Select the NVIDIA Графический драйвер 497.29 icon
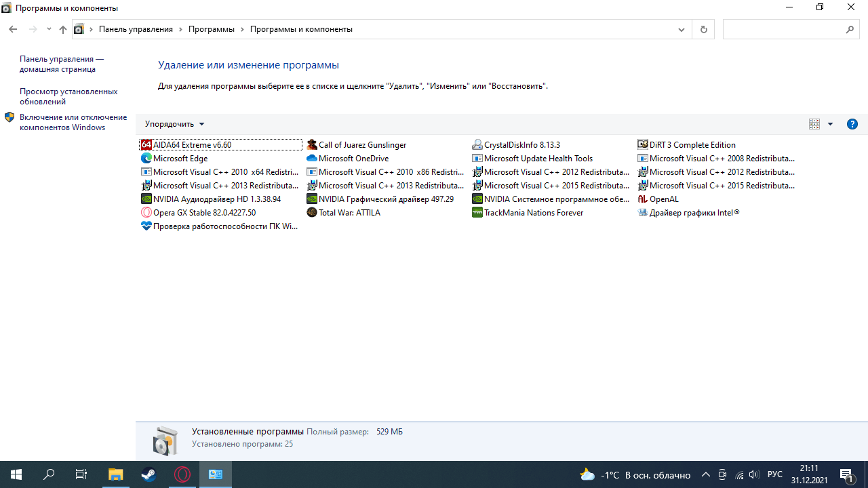 (312, 199)
